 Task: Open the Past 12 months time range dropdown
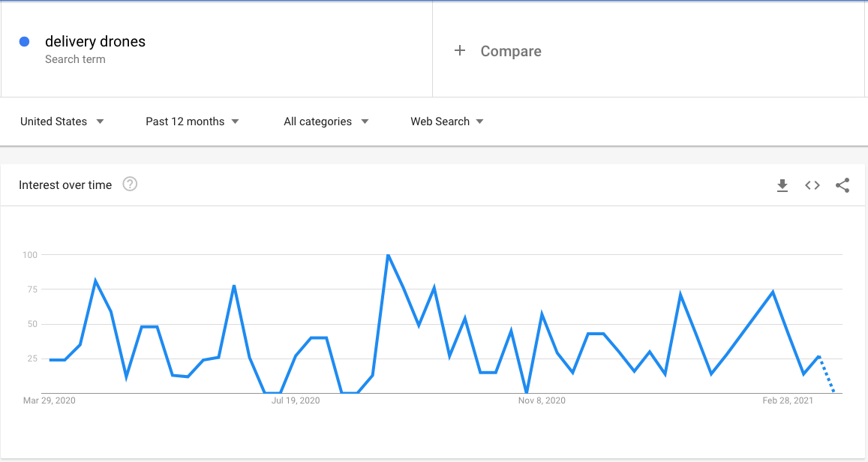[192, 121]
